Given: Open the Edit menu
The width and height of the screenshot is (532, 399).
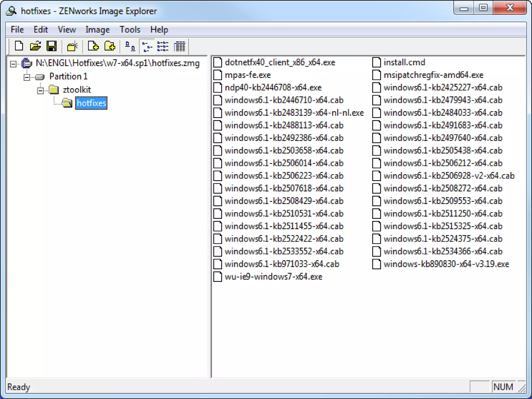Looking at the screenshot, I should pos(41,29).
